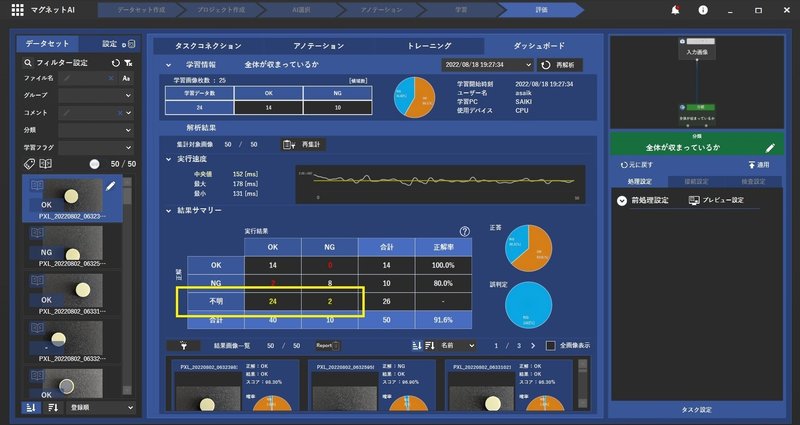Select dataset thumbnail PXL_20220802_06331
Viewport: 800px width, 425px height.
pyautogui.click(x=72, y=294)
